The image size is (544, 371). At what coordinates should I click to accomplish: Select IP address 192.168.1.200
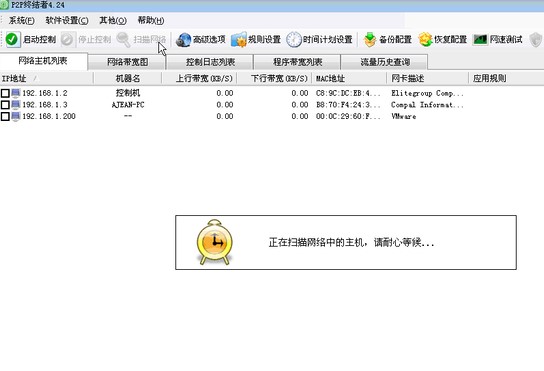point(49,116)
